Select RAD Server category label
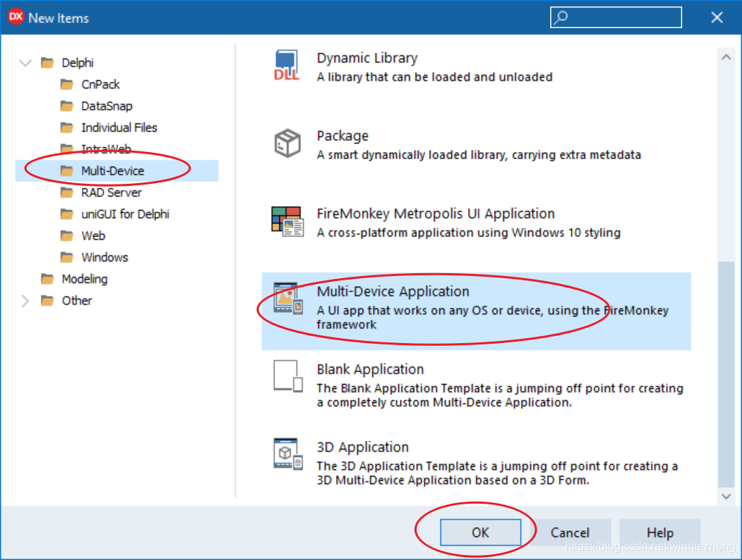The image size is (742, 560). coord(111,192)
